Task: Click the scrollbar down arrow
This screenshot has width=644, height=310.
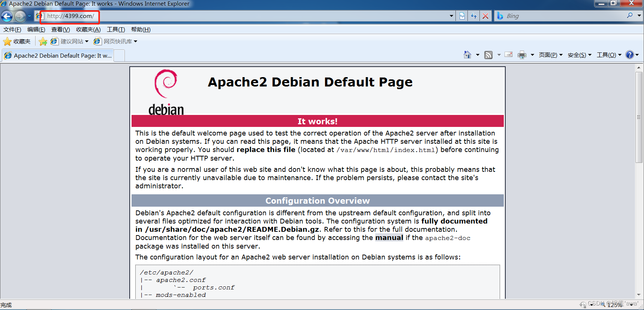Action: [x=639, y=295]
